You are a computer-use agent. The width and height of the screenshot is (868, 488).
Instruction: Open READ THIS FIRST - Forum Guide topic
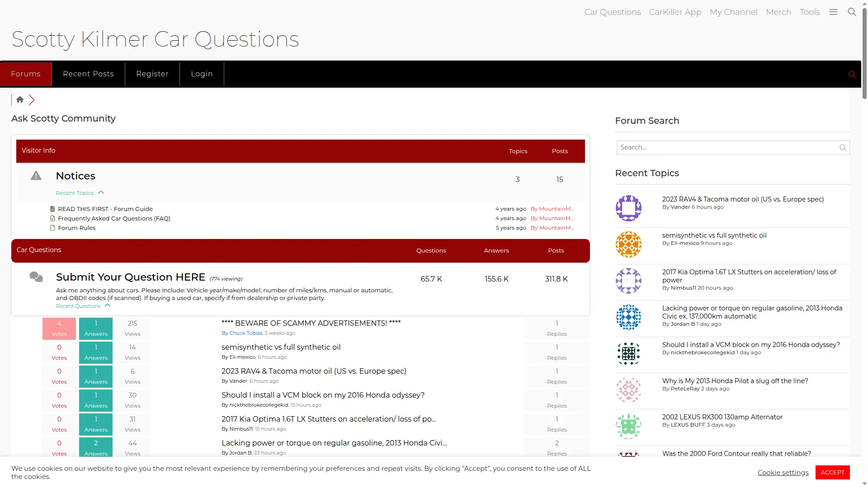pos(105,209)
